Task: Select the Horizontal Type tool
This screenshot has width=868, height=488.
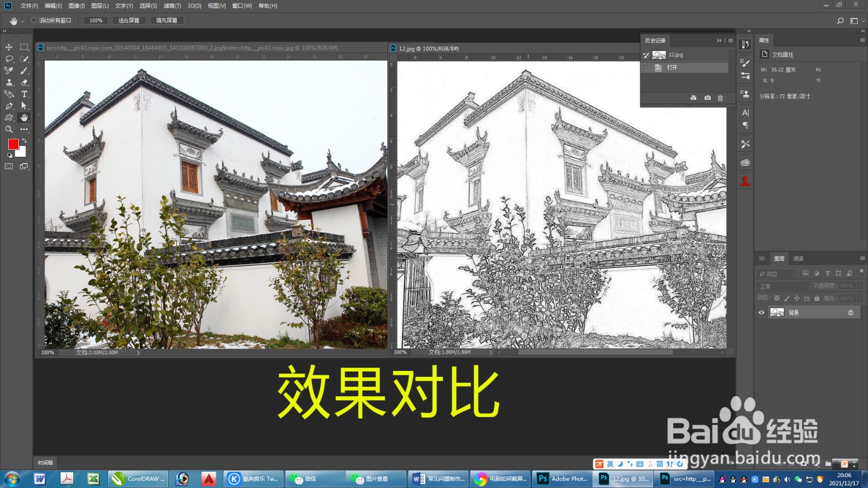Action: click(24, 94)
